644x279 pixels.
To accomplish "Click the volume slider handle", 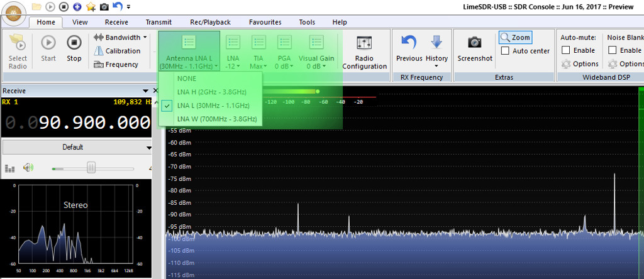I will pos(91,167).
